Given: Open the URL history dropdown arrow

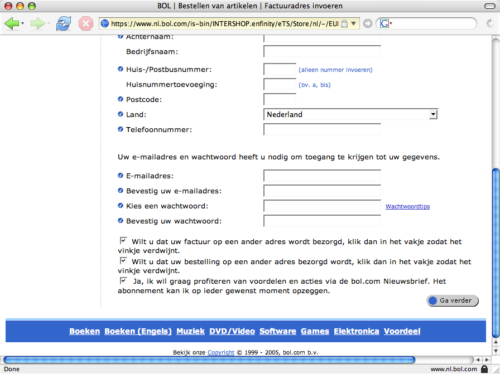Looking at the screenshot, I should (x=354, y=24).
